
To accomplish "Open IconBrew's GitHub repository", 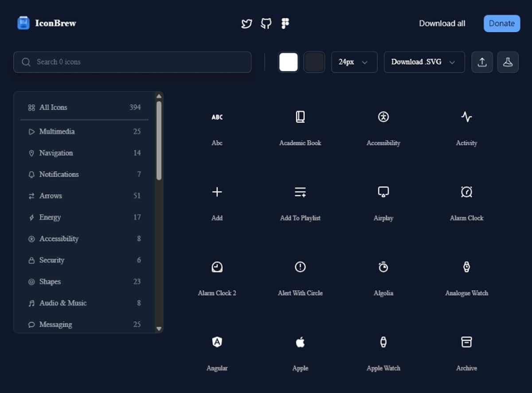I will click(x=266, y=23).
